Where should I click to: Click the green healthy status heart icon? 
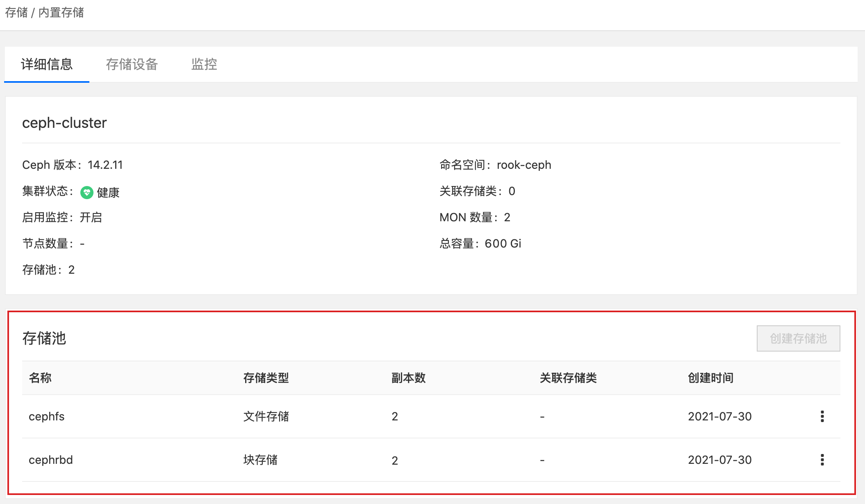click(86, 192)
